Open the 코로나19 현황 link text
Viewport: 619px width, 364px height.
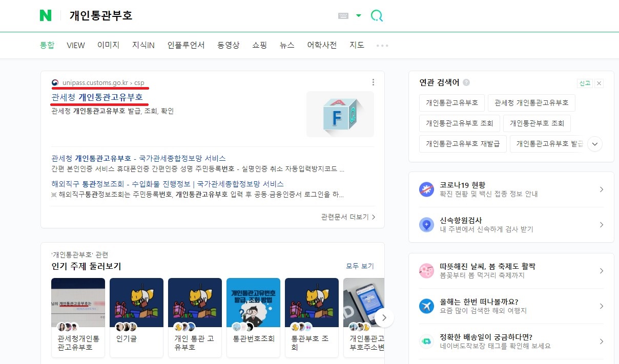pos(462,185)
